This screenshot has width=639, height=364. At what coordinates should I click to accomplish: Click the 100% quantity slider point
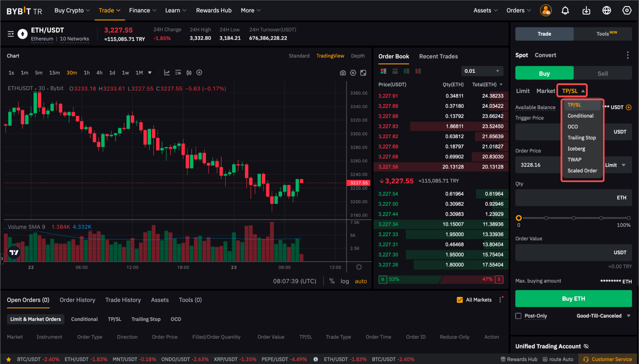click(628, 218)
